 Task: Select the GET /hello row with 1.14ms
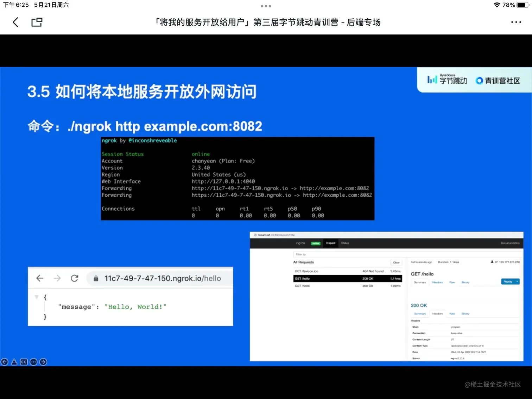click(x=348, y=279)
